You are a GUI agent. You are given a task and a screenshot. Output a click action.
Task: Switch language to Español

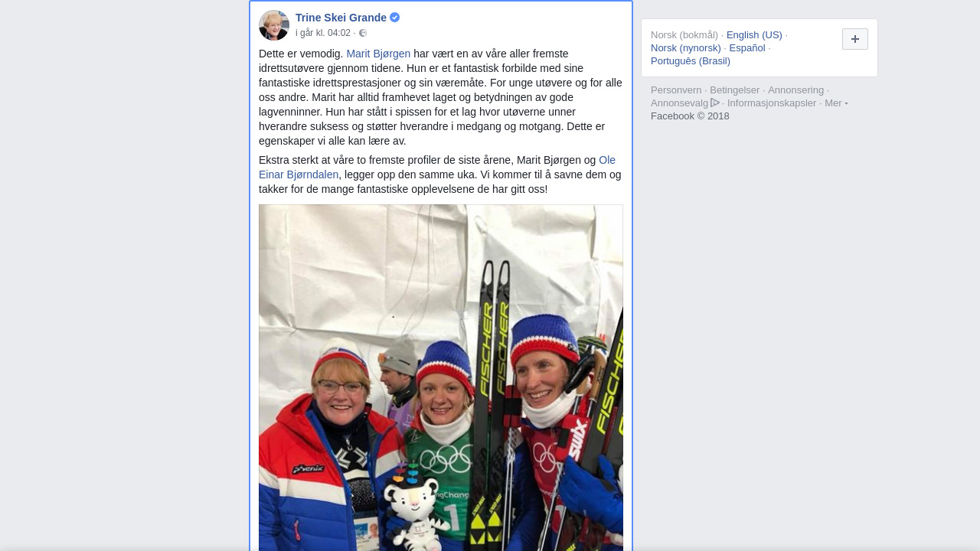(747, 47)
